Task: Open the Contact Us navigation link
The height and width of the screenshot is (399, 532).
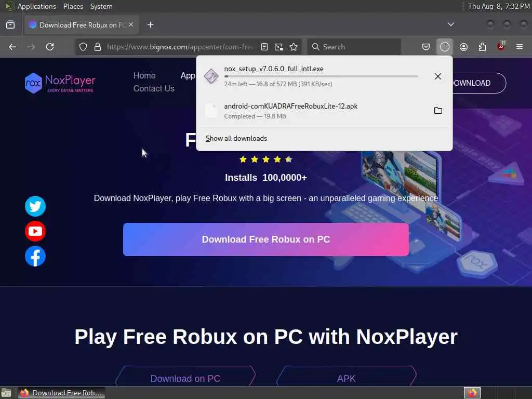Action: [x=154, y=88]
